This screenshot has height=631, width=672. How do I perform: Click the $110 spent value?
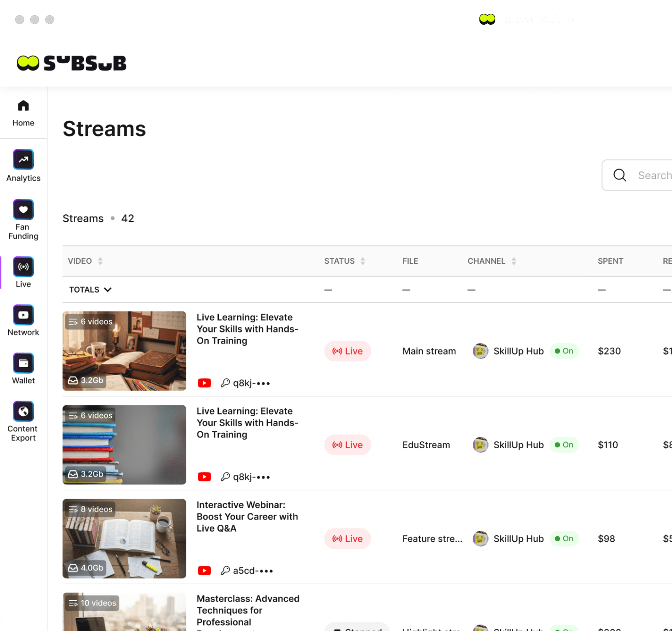click(x=608, y=445)
